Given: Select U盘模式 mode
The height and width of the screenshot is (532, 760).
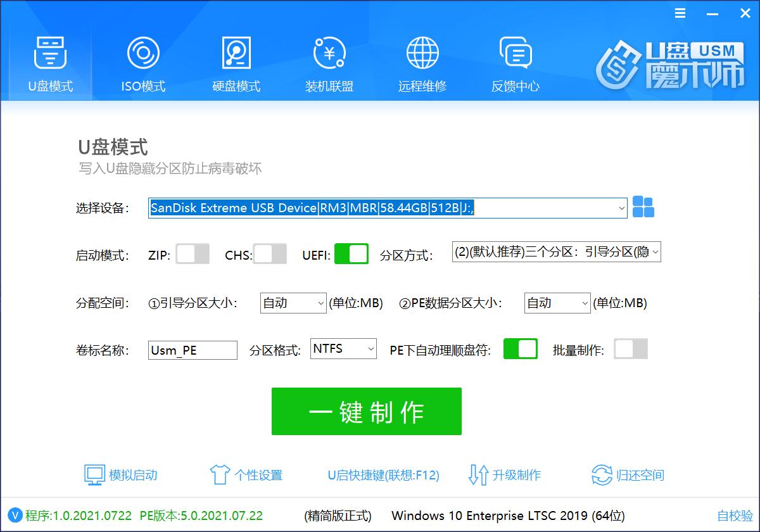Looking at the screenshot, I should 49,63.
